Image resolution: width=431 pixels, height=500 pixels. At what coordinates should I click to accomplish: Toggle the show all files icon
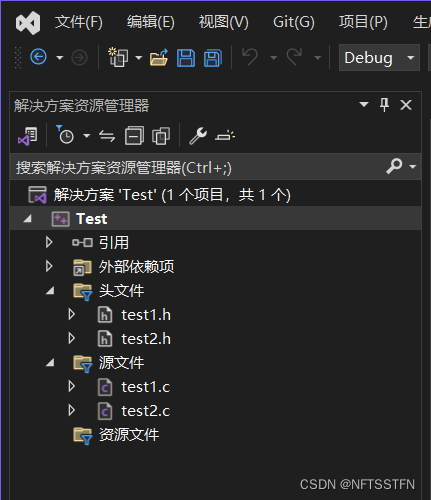pos(161,136)
